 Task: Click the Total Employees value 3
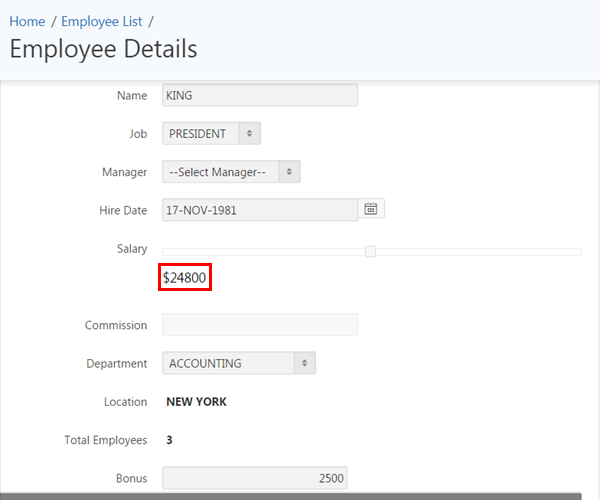point(169,440)
